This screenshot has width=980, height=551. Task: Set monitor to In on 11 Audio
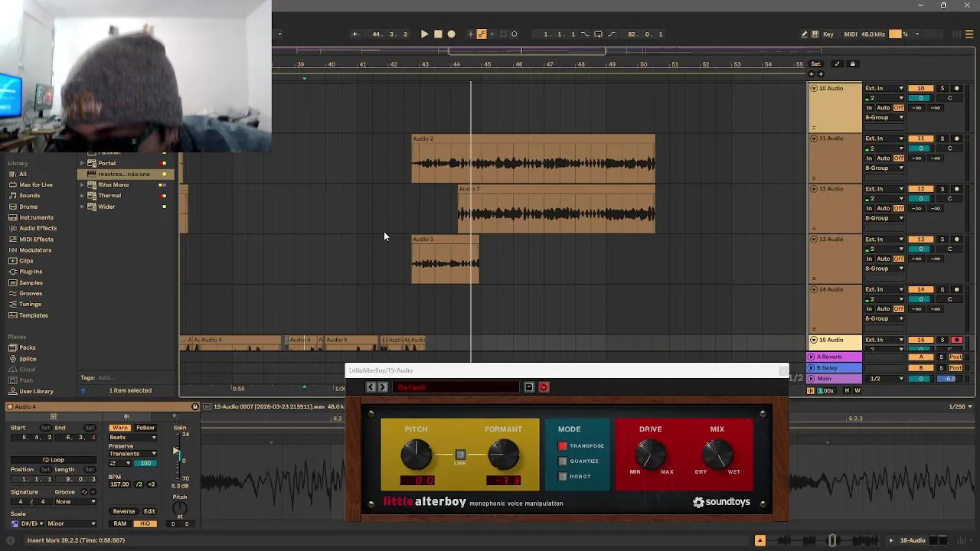870,158
